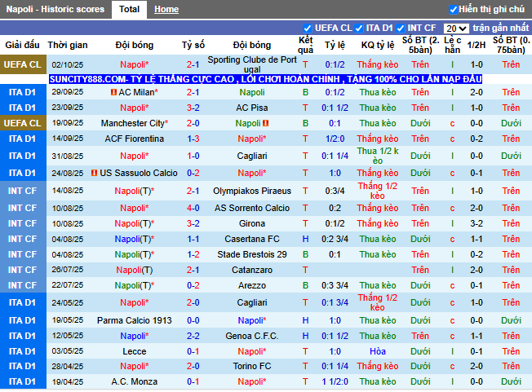Open Sporting Clube de Portugal team link
The width and height of the screenshot is (532, 392).
(252, 64)
